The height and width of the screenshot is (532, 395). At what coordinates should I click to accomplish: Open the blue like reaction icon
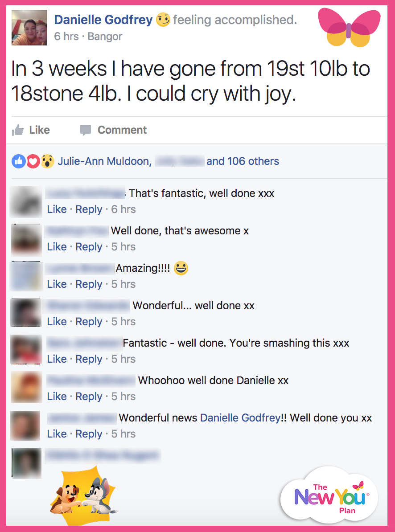19,161
